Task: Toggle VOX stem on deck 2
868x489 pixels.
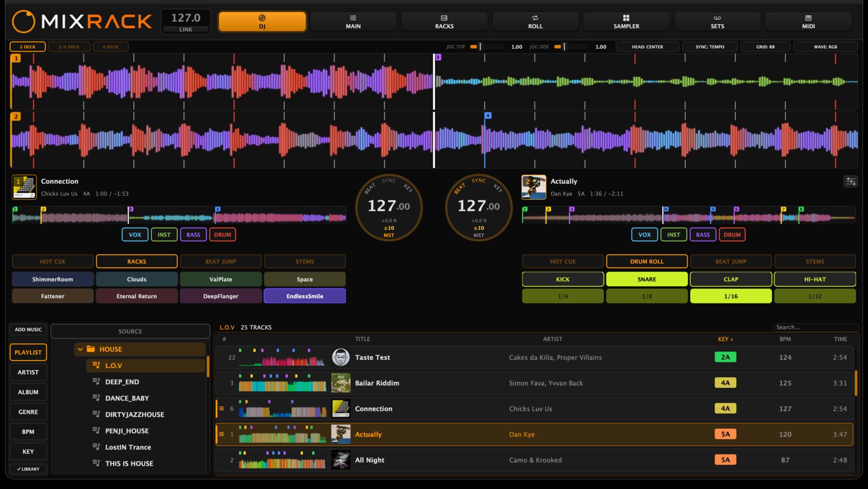Action: point(644,235)
